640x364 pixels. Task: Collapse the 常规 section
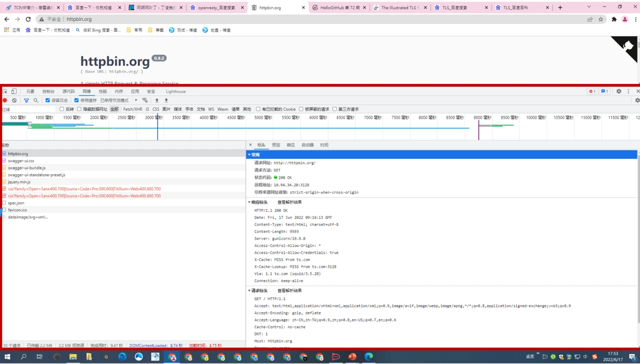249,155
